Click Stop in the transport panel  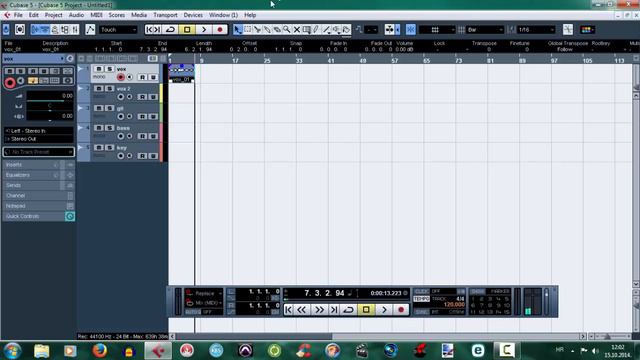pos(366,310)
